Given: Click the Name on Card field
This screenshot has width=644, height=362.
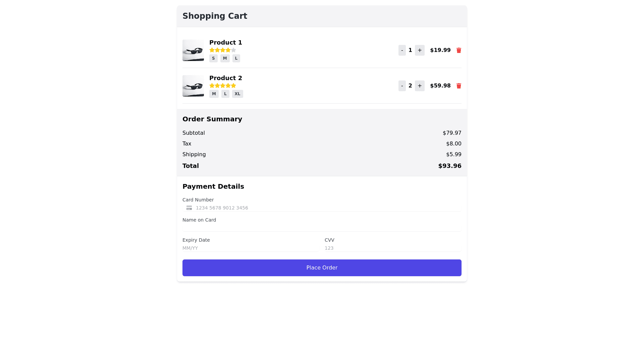Looking at the screenshot, I should (x=322, y=228).
